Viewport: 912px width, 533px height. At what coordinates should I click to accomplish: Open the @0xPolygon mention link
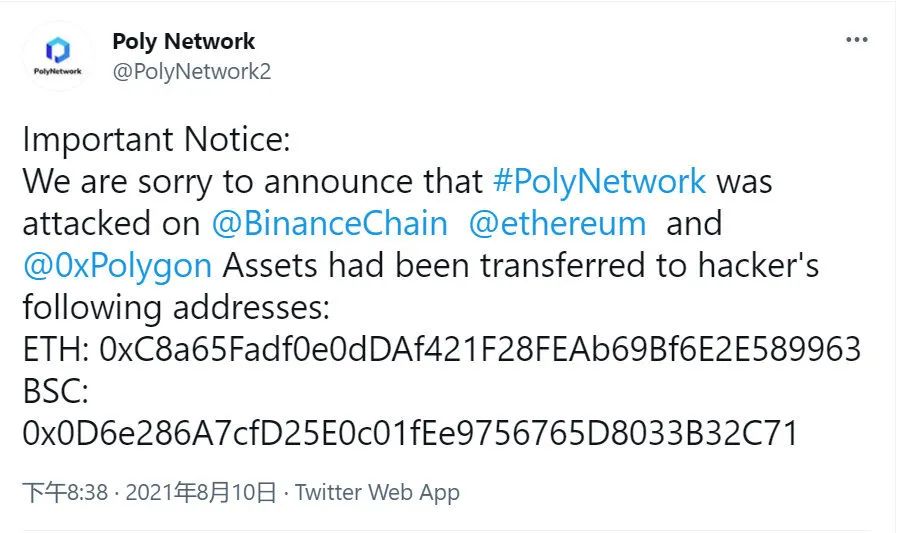pos(117,266)
